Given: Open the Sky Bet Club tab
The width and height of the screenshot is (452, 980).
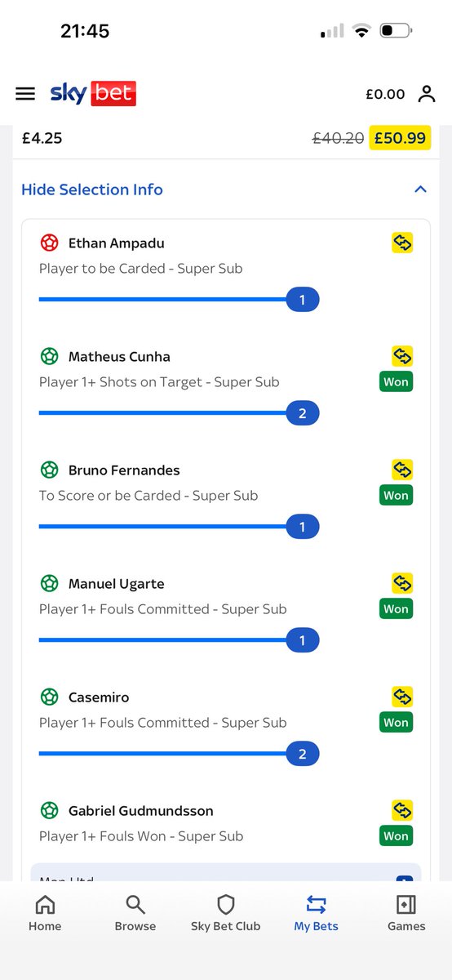Looking at the screenshot, I should (x=226, y=913).
